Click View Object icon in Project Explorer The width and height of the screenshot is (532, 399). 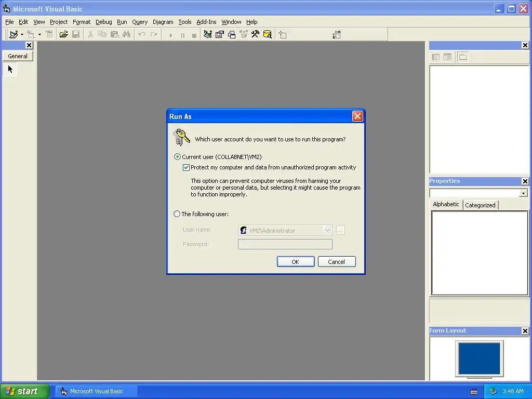pos(447,57)
